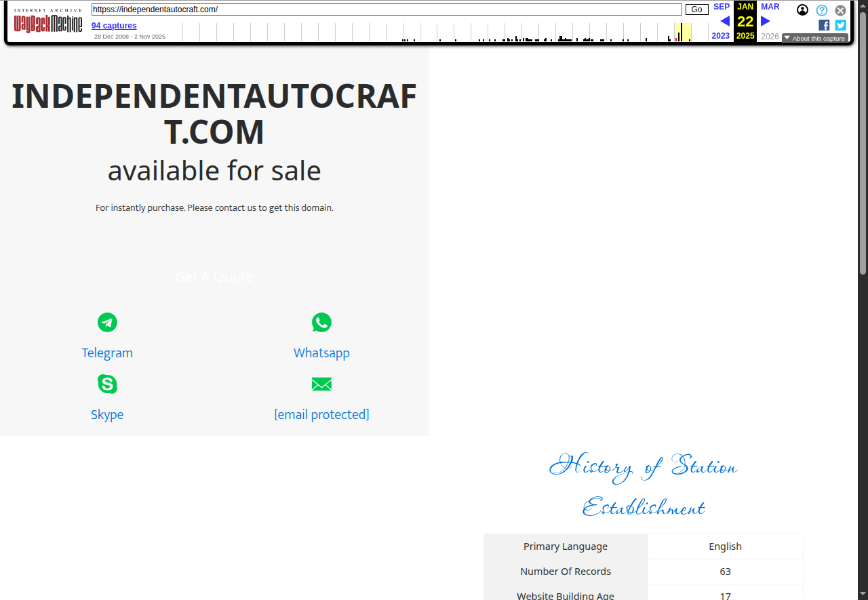Click the green email envelope icon
Viewport: 868px width, 600px height.
coord(321,384)
